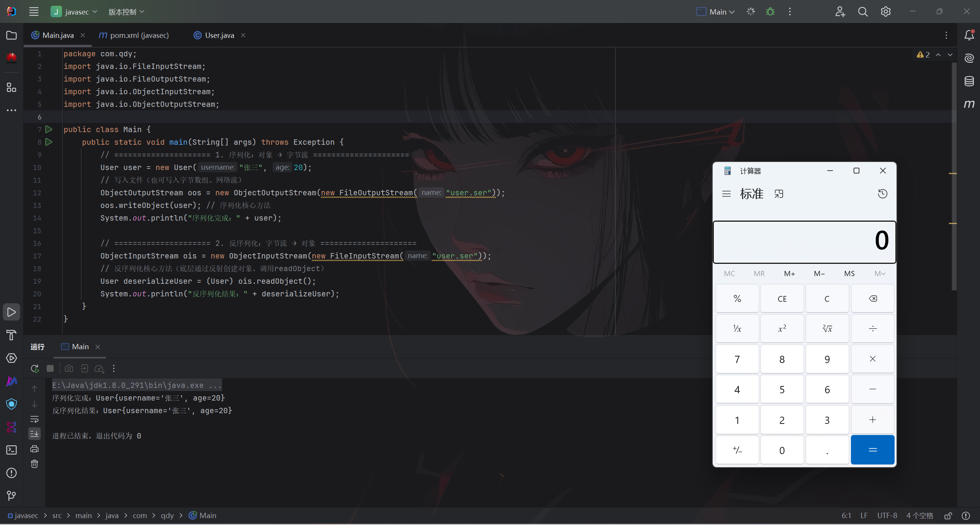Switch to the User.java editor tab
Viewport: 980px width, 525px height.
pos(219,35)
